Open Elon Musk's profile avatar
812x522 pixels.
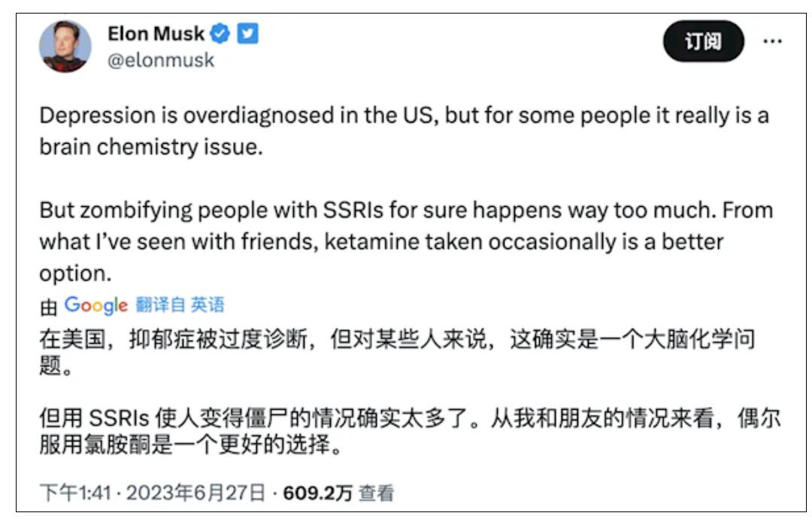pyautogui.click(x=65, y=47)
